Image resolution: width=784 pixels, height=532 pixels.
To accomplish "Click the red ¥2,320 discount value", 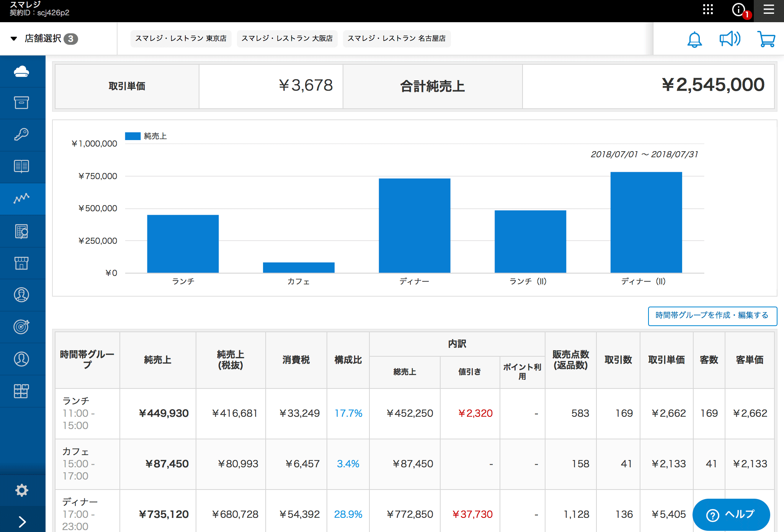I will (x=475, y=413).
